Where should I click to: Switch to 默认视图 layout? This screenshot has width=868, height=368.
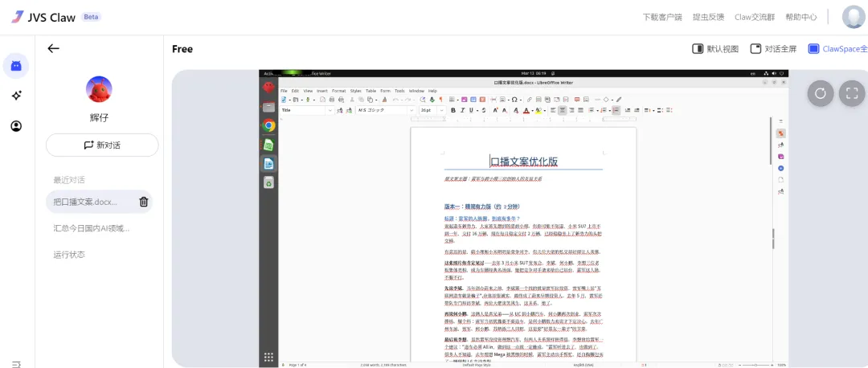point(715,49)
